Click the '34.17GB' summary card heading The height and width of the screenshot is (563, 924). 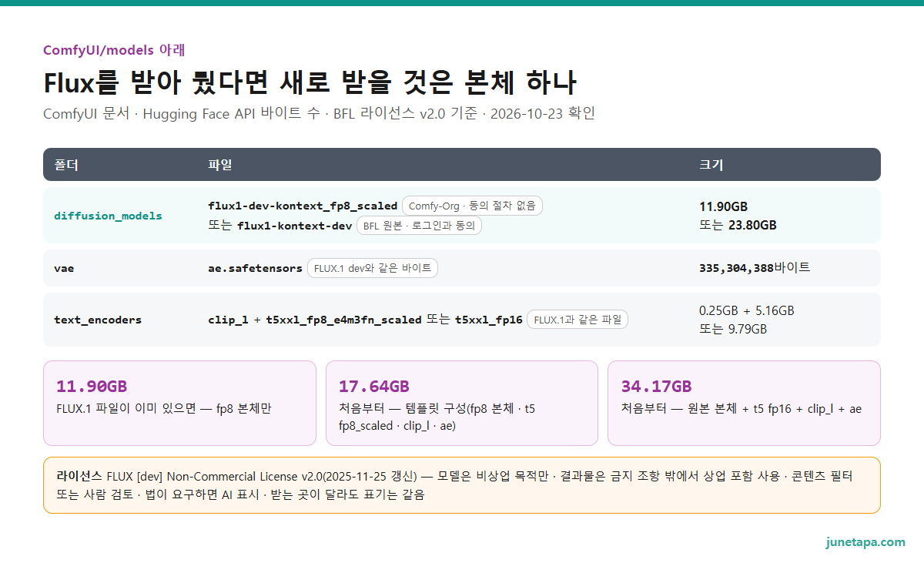click(657, 386)
